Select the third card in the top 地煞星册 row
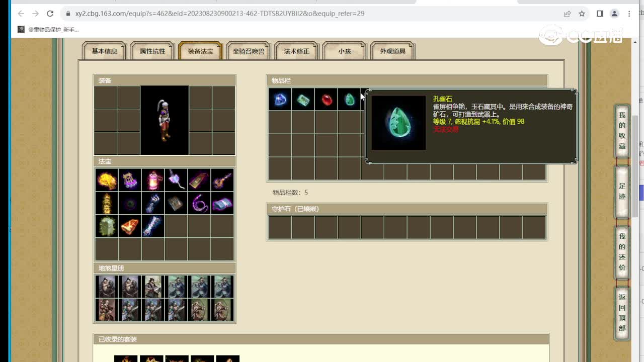This screenshot has width=644, height=362. [x=153, y=287]
